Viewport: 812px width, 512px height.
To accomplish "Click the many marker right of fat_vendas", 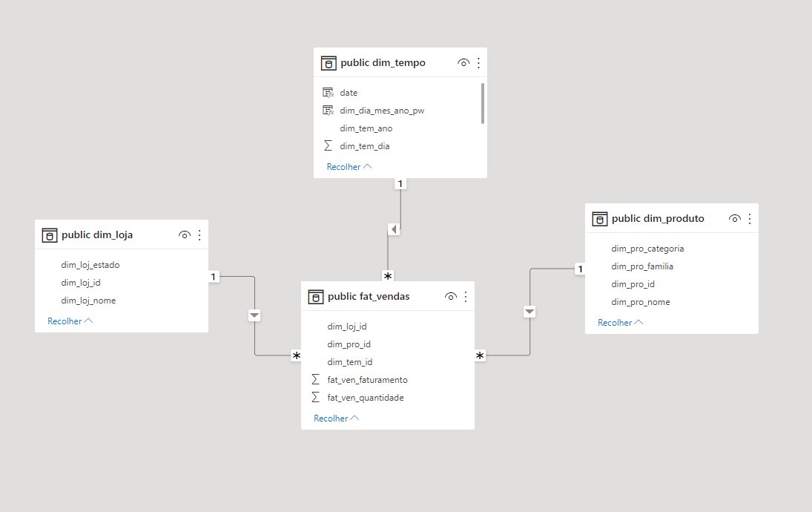I will point(480,355).
